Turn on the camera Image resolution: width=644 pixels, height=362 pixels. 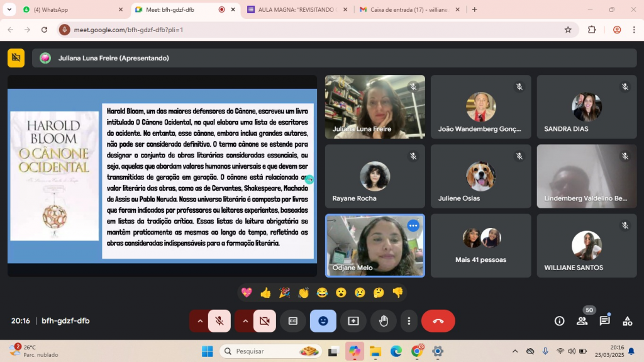click(265, 321)
